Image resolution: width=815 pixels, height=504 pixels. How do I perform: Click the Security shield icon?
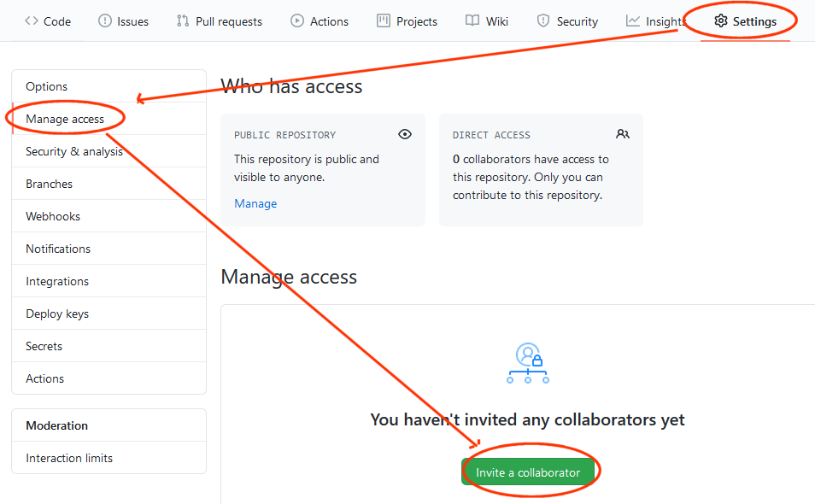(x=543, y=21)
